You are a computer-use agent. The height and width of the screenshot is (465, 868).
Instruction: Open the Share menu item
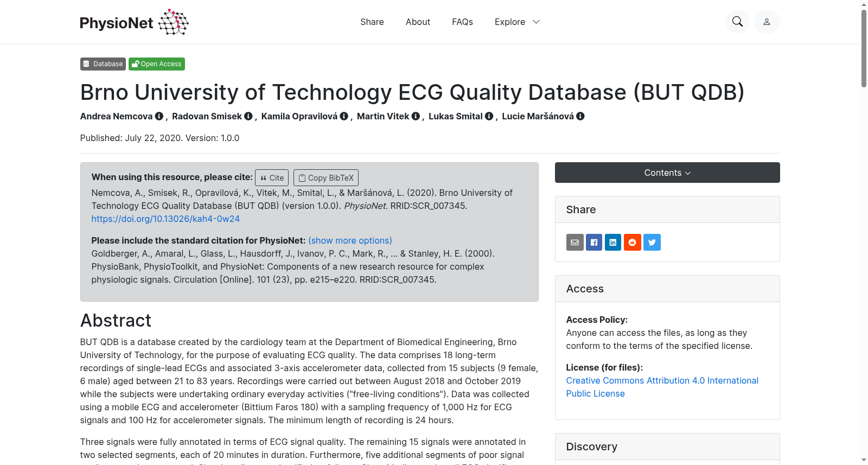tap(372, 22)
